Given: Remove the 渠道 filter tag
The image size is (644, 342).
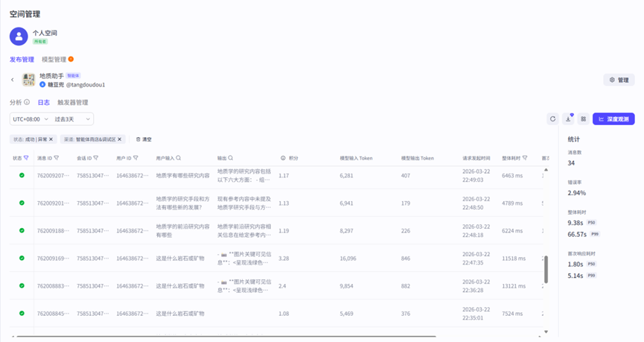Looking at the screenshot, I should [x=120, y=139].
